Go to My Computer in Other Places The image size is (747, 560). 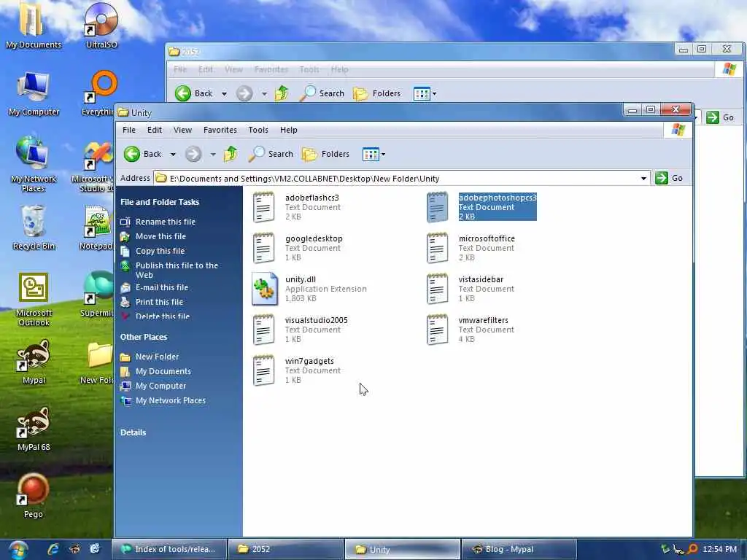pyautogui.click(x=160, y=386)
